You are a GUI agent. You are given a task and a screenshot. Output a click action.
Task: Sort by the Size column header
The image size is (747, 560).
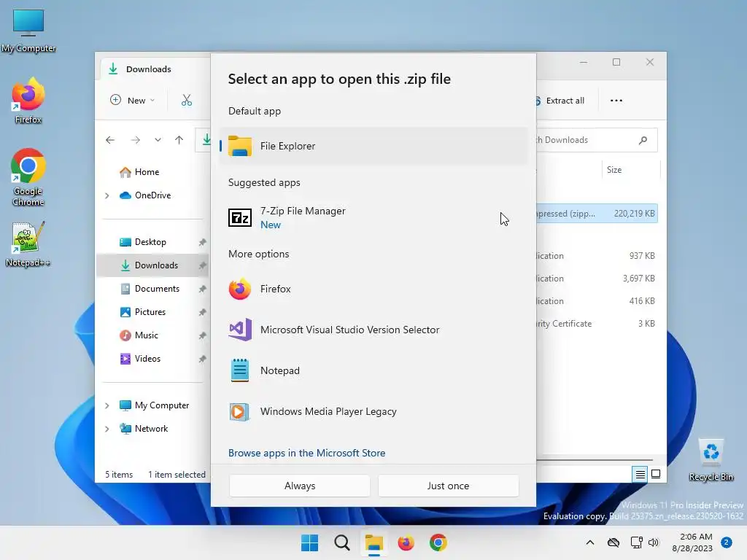click(x=630, y=169)
